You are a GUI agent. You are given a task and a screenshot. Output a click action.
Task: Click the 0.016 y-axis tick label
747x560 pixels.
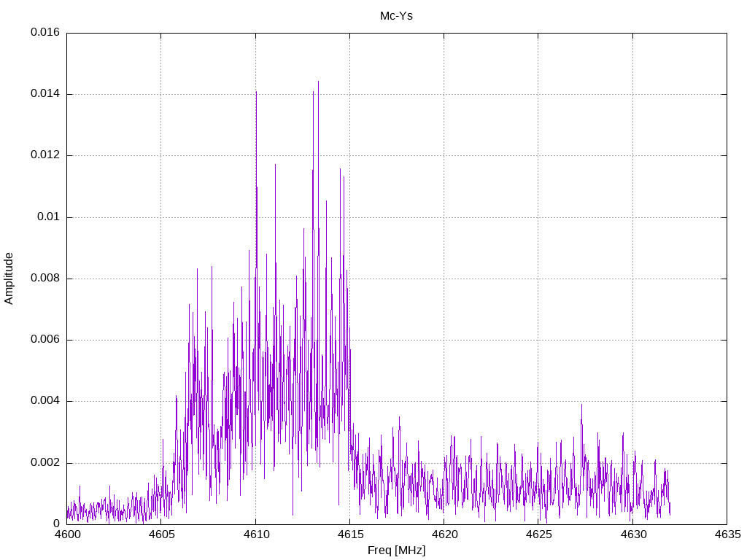[x=45, y=33]
